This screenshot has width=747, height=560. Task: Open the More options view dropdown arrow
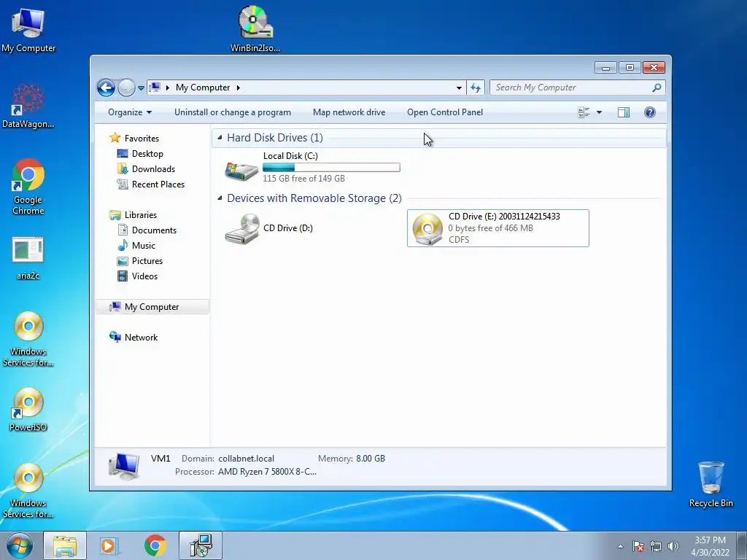point(600,112)
